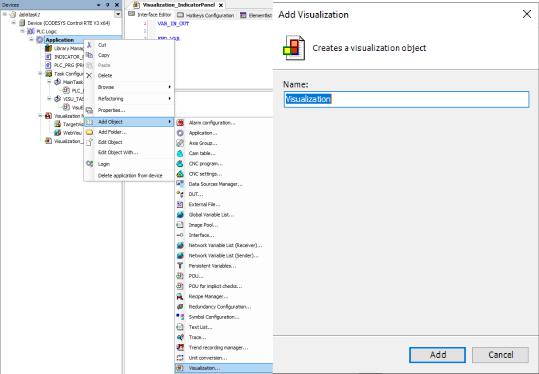This screenshot has height=374, width=539.
Task: Close the Visualization_IndicatorPanel tab
Action: pyautogui.click(x=221, y=5)
